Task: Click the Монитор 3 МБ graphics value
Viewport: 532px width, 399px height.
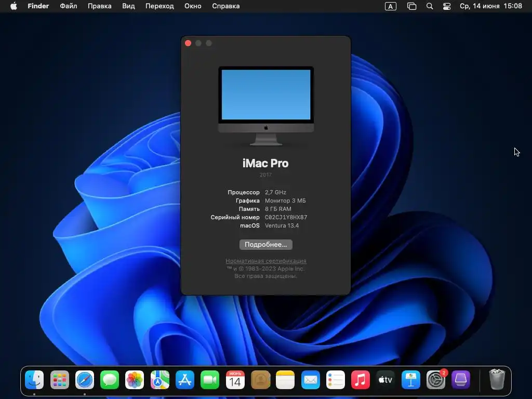Action: (285, 201)
